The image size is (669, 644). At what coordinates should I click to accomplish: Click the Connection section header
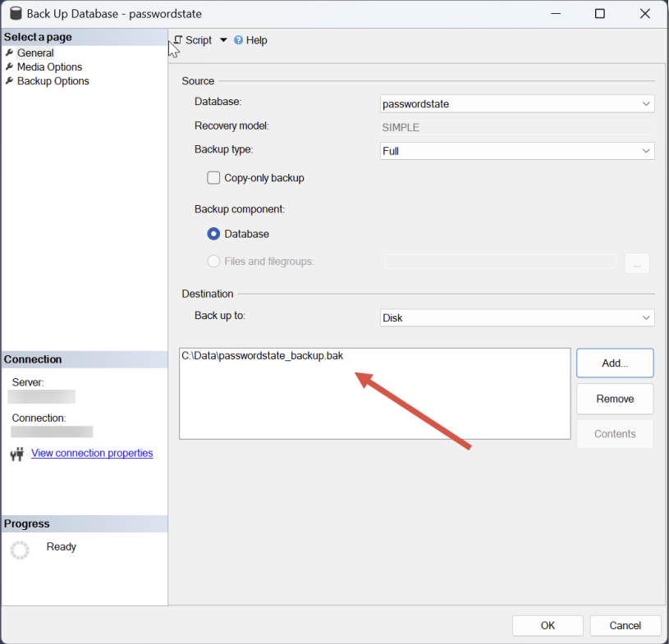[x=85, y=359]
